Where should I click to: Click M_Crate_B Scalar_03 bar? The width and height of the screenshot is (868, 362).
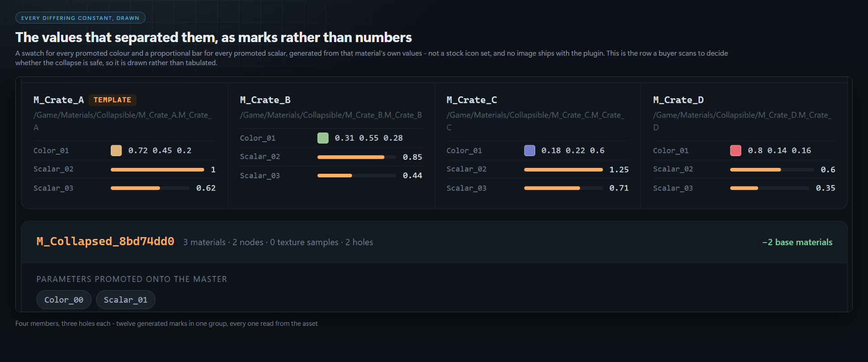357,176
